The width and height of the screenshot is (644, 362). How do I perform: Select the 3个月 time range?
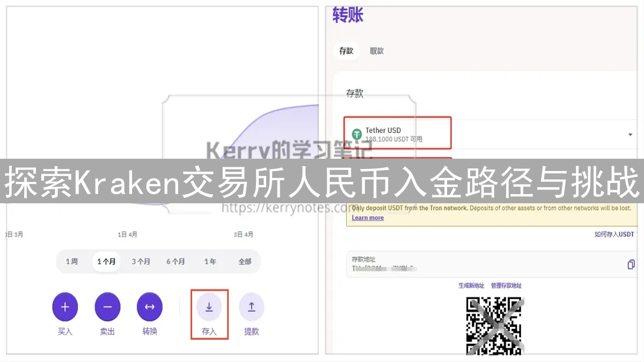pyautogui.click(x=141, y=262)
